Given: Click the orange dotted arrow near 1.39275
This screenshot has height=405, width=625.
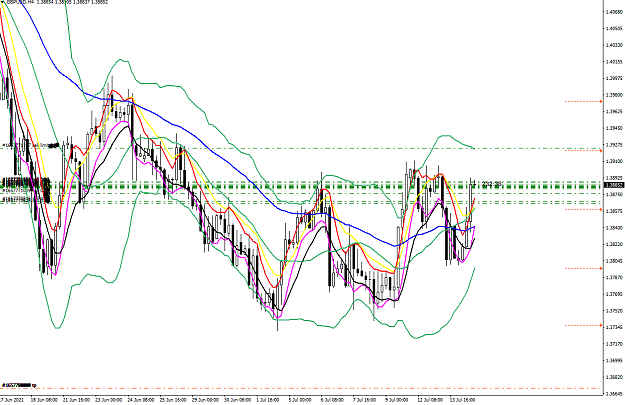Looking at the screenshot, I should pos(584,151).
